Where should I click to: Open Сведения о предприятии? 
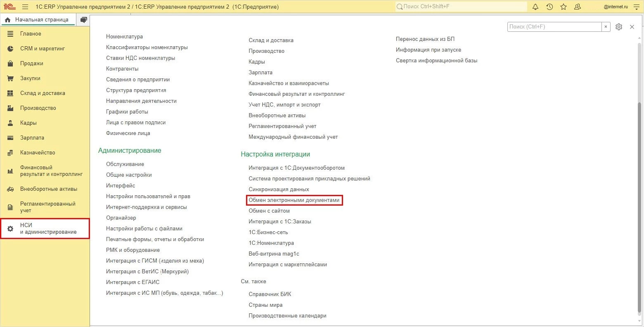pos(138,80)
